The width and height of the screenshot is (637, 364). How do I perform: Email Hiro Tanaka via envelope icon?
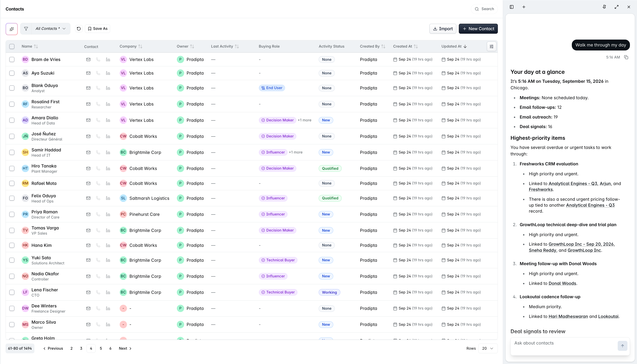[x=88, y=168]
